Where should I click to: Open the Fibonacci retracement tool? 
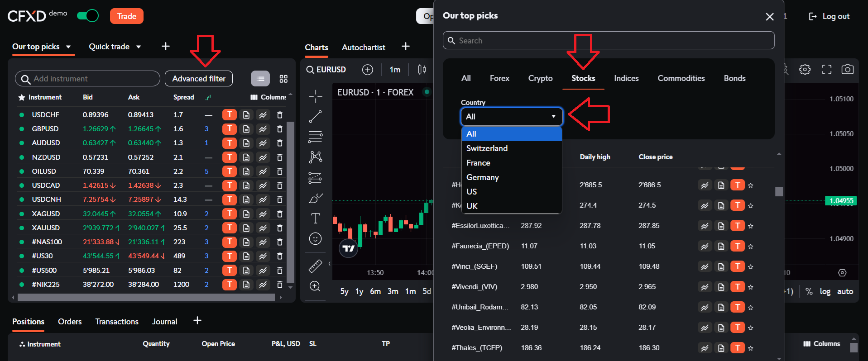316,137
